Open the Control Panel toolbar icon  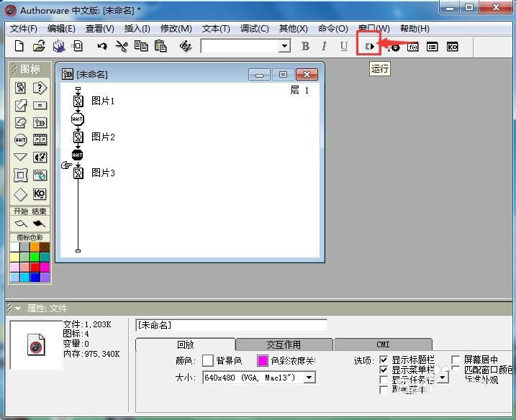pyautogui.click(x=394, y=47)
